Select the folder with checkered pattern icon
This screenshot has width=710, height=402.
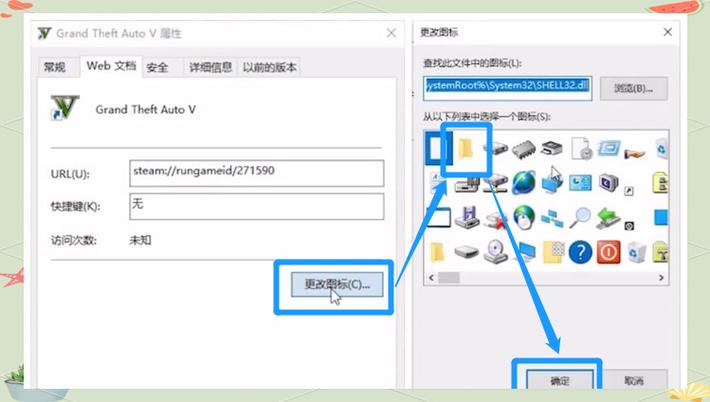point(553,252)
